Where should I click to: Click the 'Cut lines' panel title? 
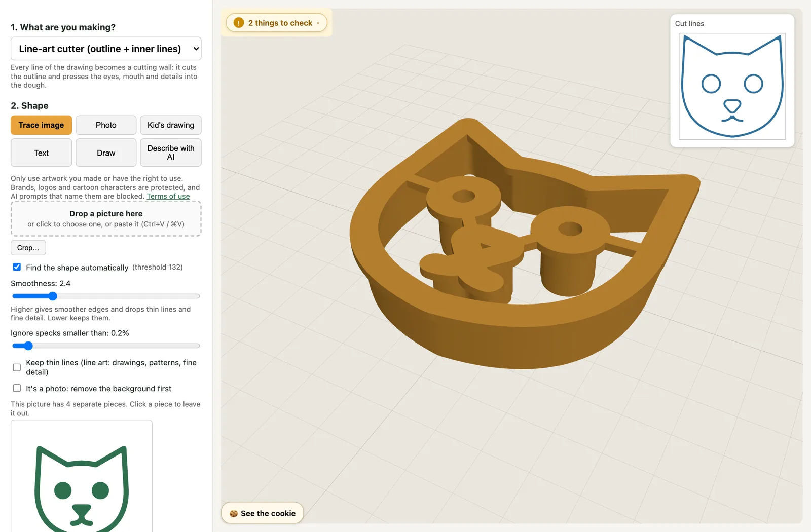click(x=689, y=24)
